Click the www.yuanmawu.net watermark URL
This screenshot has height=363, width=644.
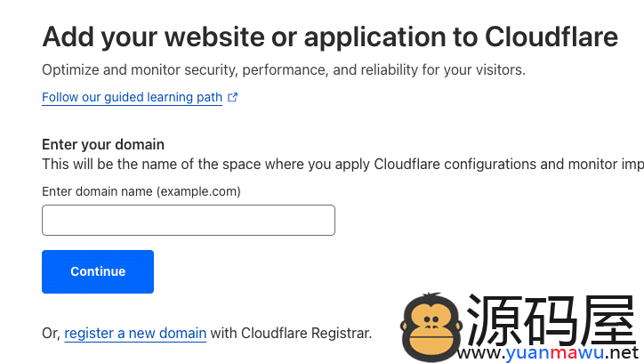coord(548,352)
